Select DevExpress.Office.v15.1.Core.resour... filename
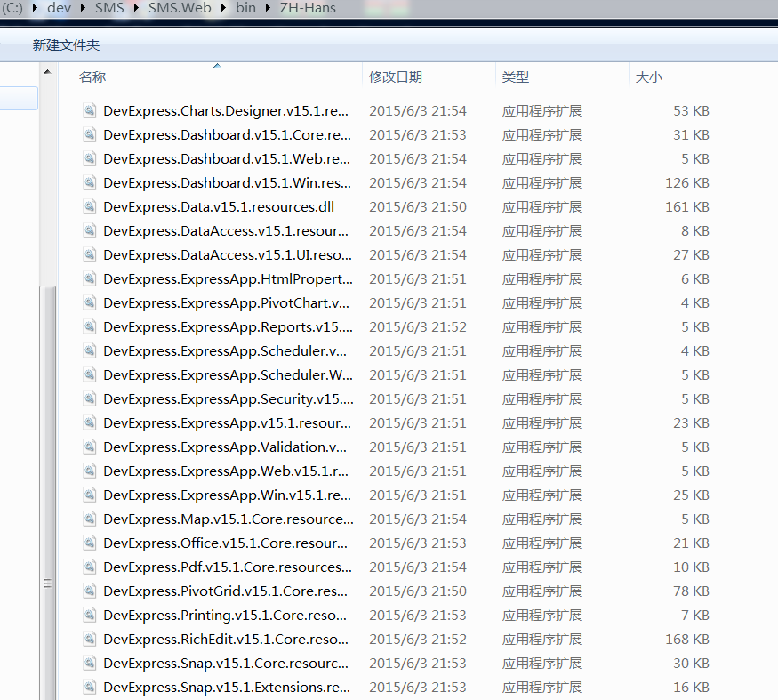This screenshot has height=700, width=778. 225,543
